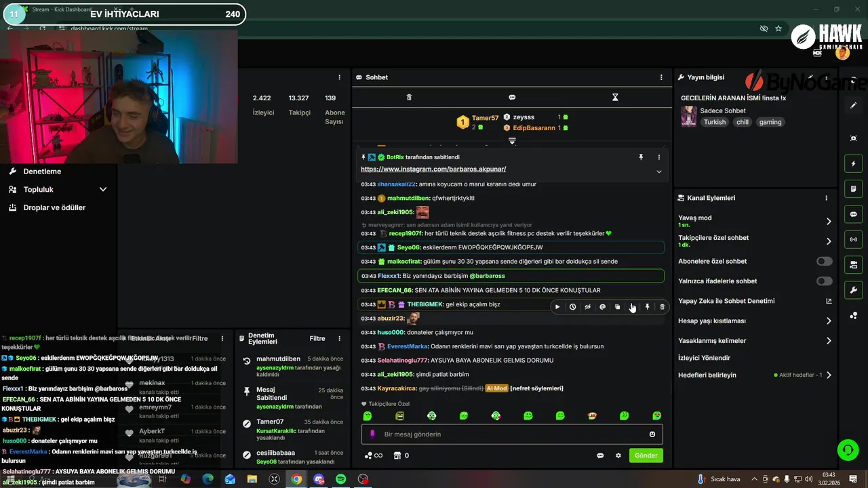Click chat bubble icon beside settings gear

point(600,455)
